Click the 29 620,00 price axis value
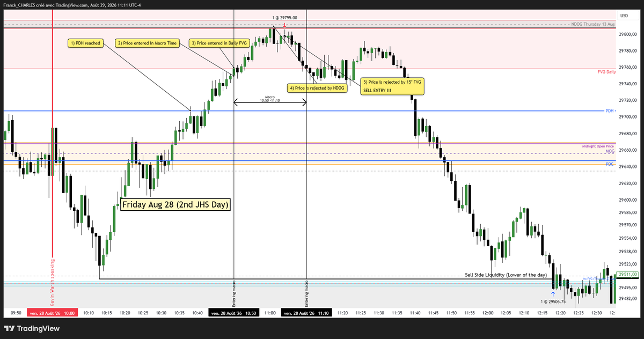 (x=628, y=183)
